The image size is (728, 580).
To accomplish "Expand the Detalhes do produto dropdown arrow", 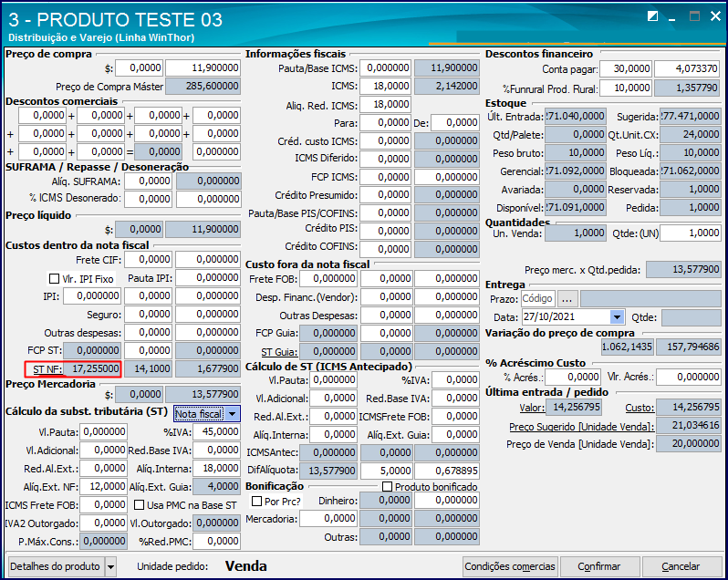I will pos(110,566).
